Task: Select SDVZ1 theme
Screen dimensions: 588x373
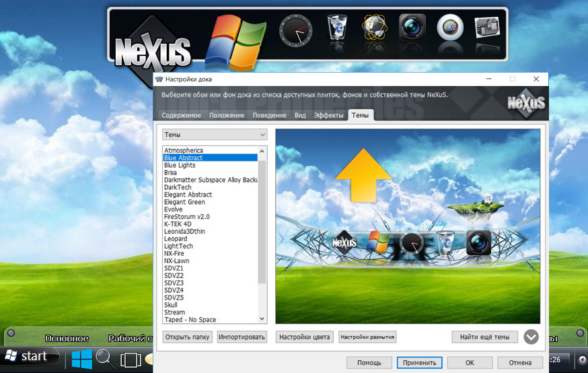Action: [211, 269]
